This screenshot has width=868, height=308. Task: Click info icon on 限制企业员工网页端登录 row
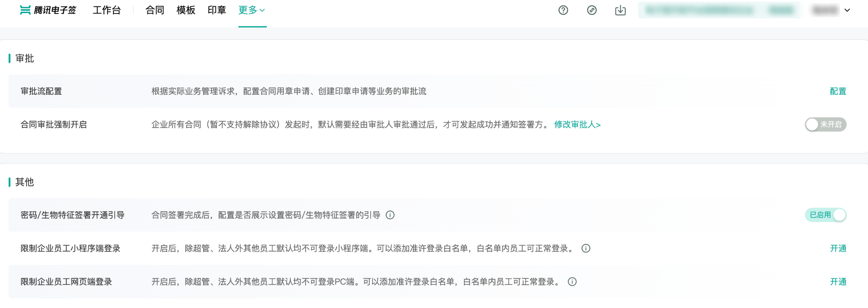(572, 282)
